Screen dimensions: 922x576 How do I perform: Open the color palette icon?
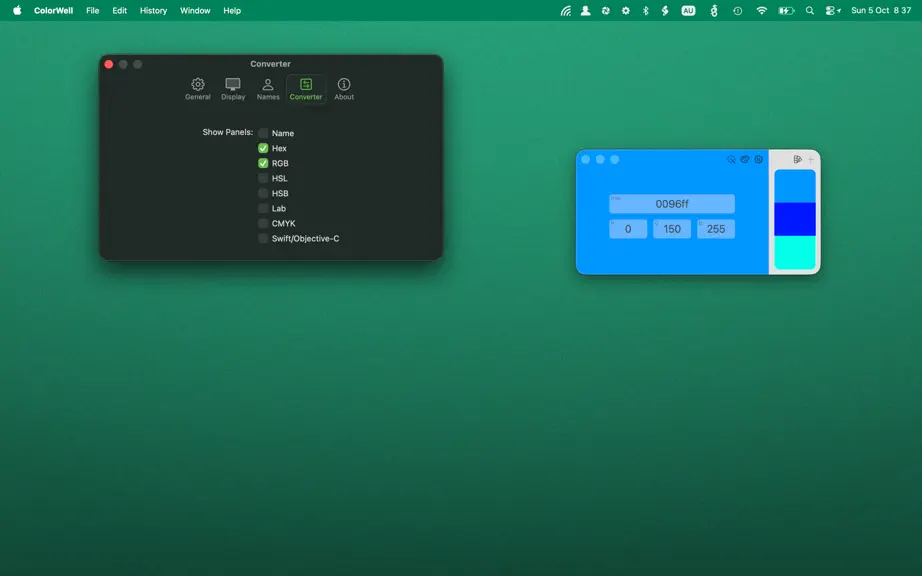pos(745,159)
